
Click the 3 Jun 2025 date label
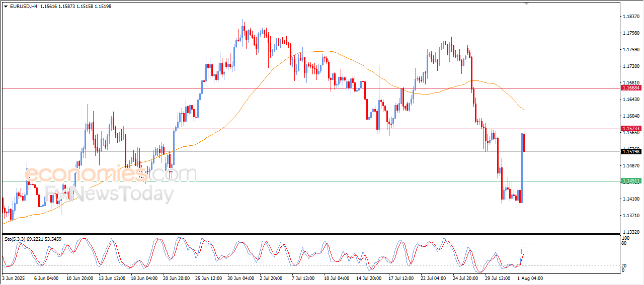(x=13, y=278)
